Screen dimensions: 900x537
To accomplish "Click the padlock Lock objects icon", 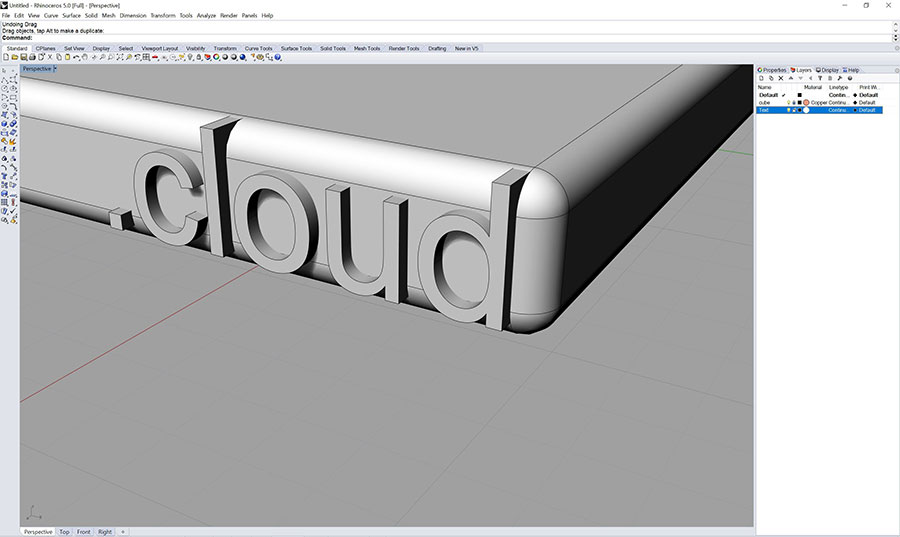I will click(x=199, y=57).
